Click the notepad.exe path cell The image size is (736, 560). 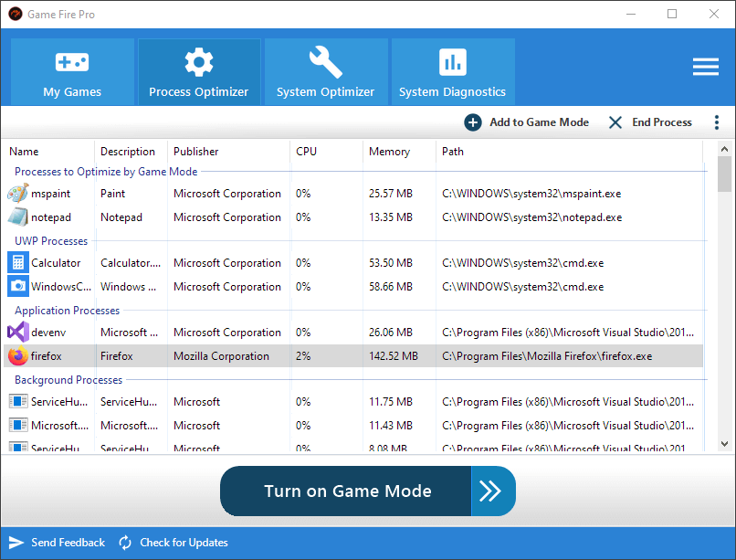pyautogui.click(x=531, y=217)
